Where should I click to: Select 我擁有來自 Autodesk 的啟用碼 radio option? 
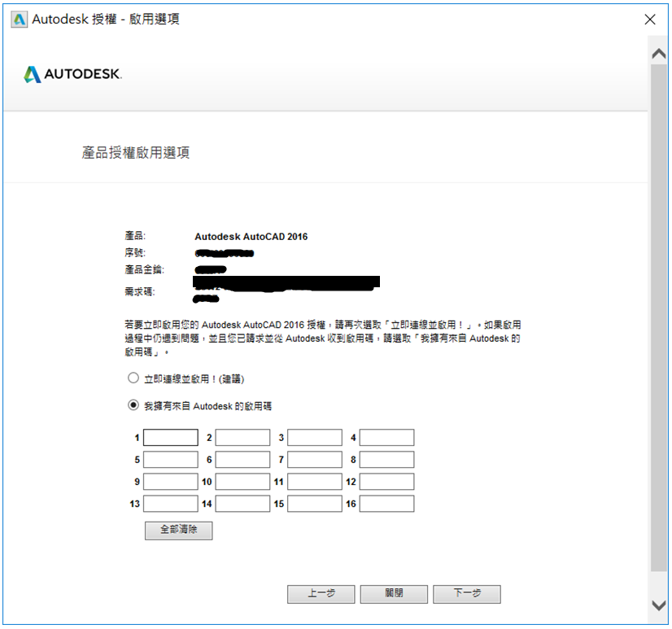pyautogui.click(x=133, y=405)
